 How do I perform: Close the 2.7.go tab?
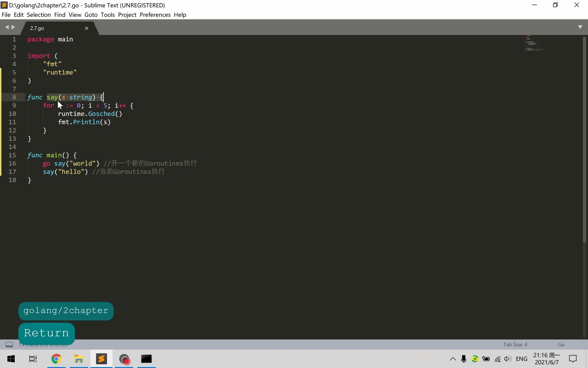point(87,28)
